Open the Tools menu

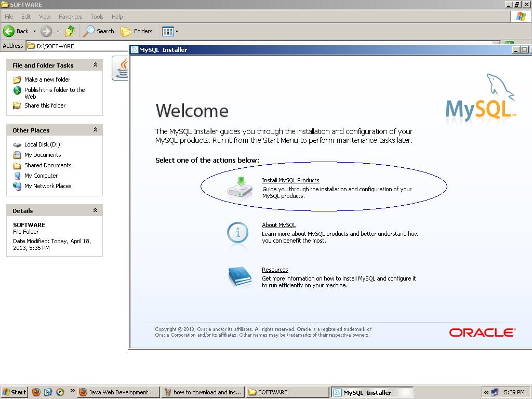[x=97, y=17]
